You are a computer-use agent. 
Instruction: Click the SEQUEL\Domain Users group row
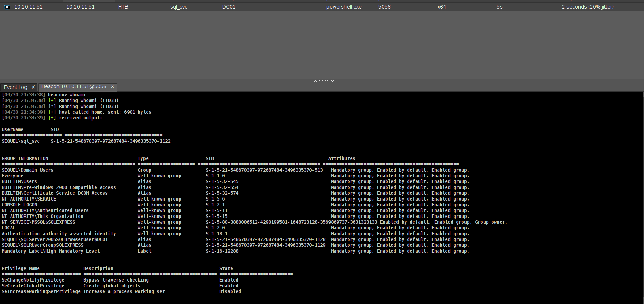[235, 170]
